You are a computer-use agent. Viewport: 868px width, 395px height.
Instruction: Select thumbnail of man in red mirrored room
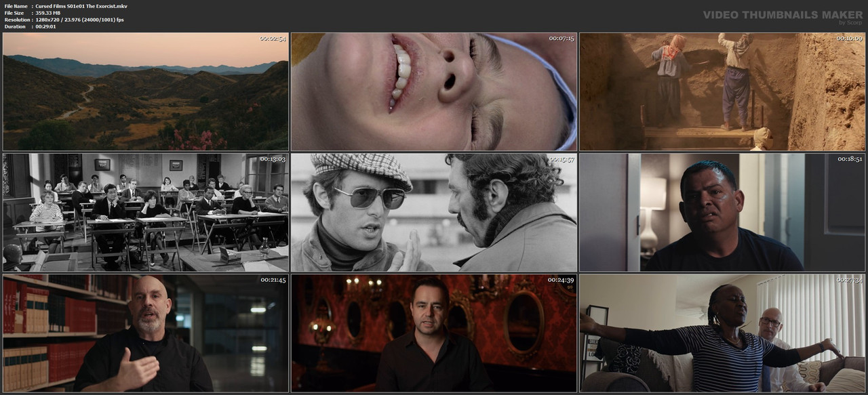[434, 333]
